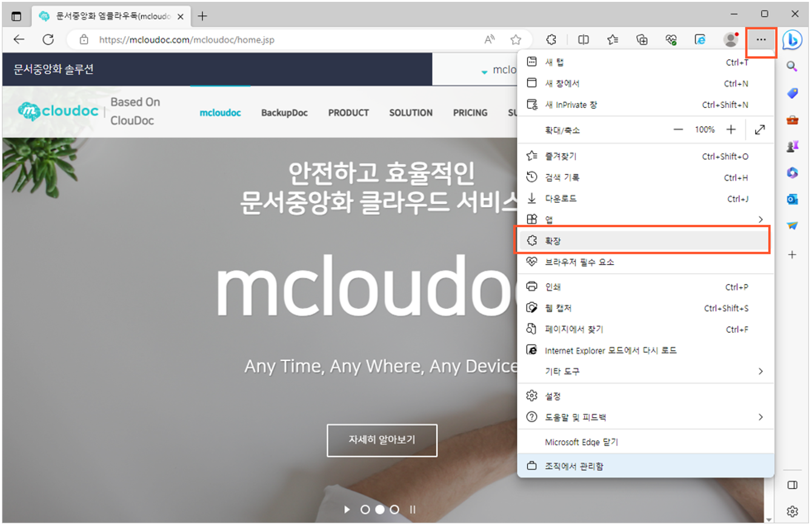Open 검색 기록 menu item
The height and width of the screenshot is (527, 812).
645,177
